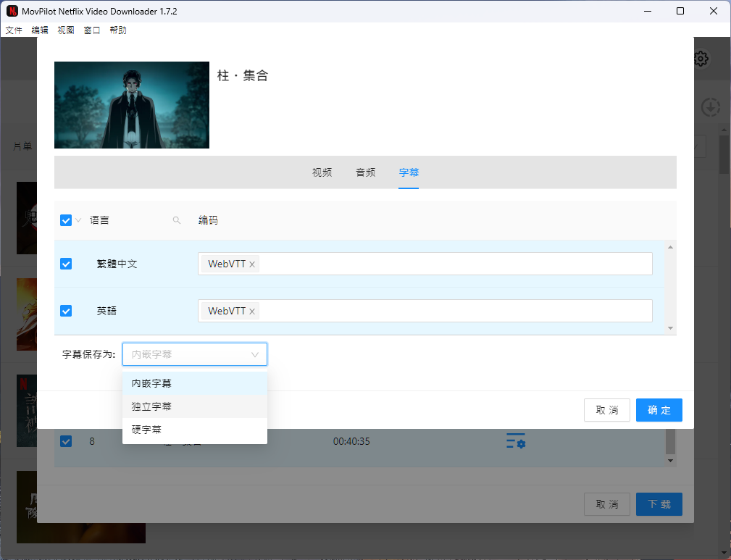
Task: Switch to the 视频 tab
Action: tap(322, 172)
